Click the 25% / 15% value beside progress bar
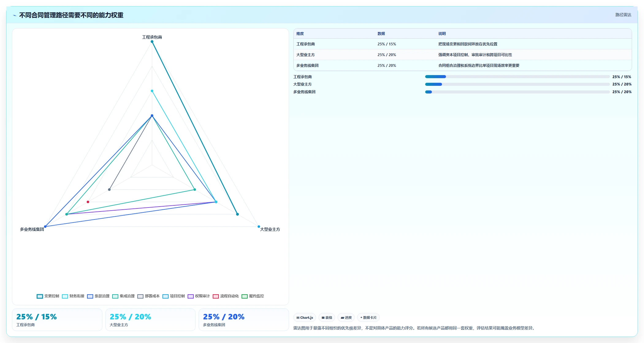 622,77
